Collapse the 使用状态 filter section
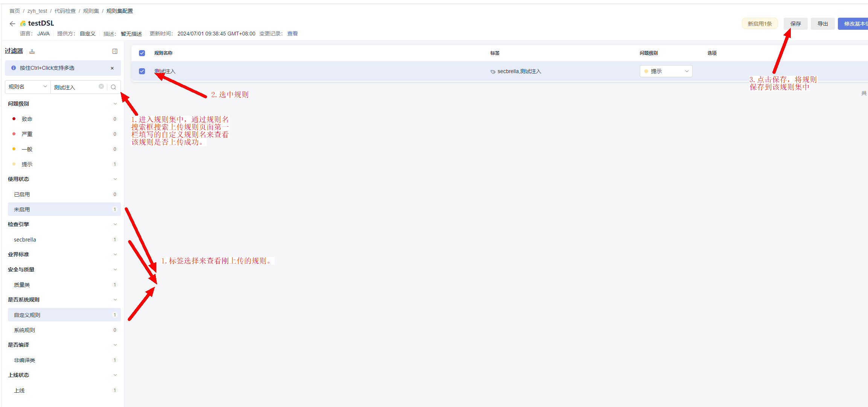Image resolution: width=868 pixels, height=407 pixels. tap(115, 179)
